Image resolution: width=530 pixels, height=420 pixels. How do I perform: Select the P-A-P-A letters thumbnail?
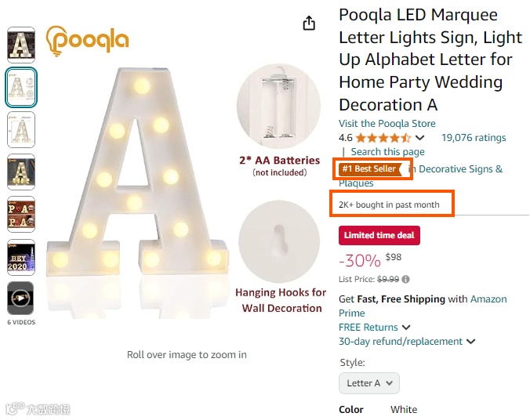tap(20, 214)
